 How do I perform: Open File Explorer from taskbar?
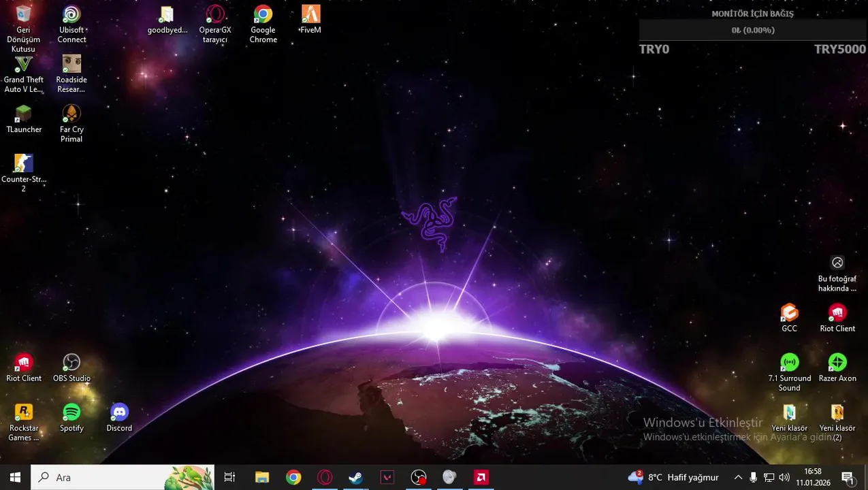click(x=262, y=477)
